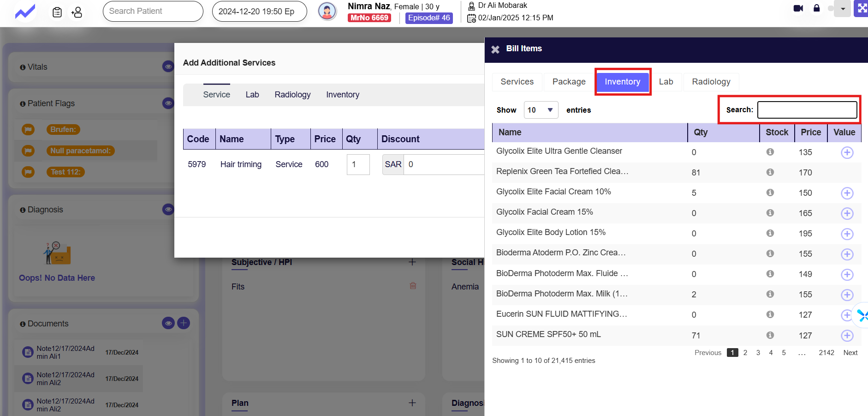This screenshot has width=868, height=416.
Task: Open page 3 of bill items
Action: [758, 353]
